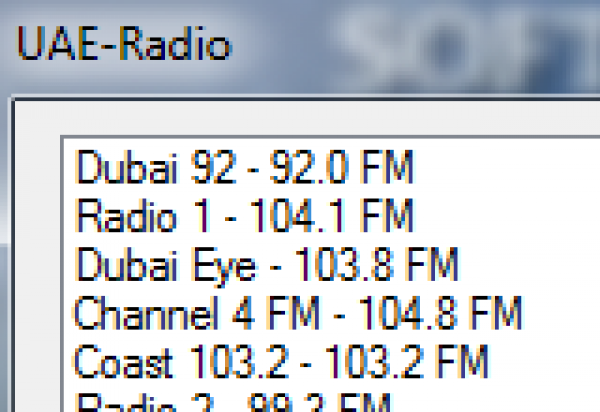
Task: Select Radio 1 - 104.1 FM station
Action: (x=244, y=215)
